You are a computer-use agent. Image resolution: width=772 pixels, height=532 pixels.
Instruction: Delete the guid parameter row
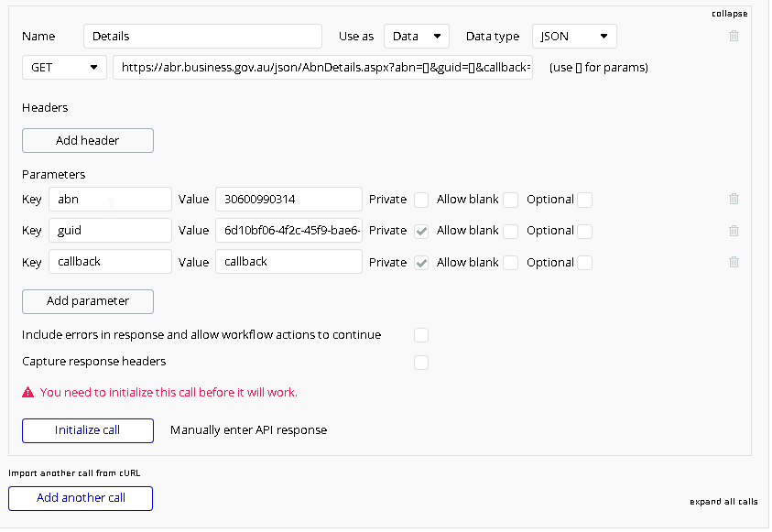pos(734,230)
